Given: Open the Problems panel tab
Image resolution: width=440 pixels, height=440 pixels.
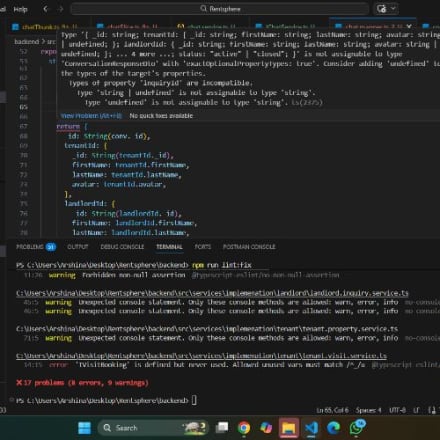Looking at the screenshot, I should (x=29, y=247).
